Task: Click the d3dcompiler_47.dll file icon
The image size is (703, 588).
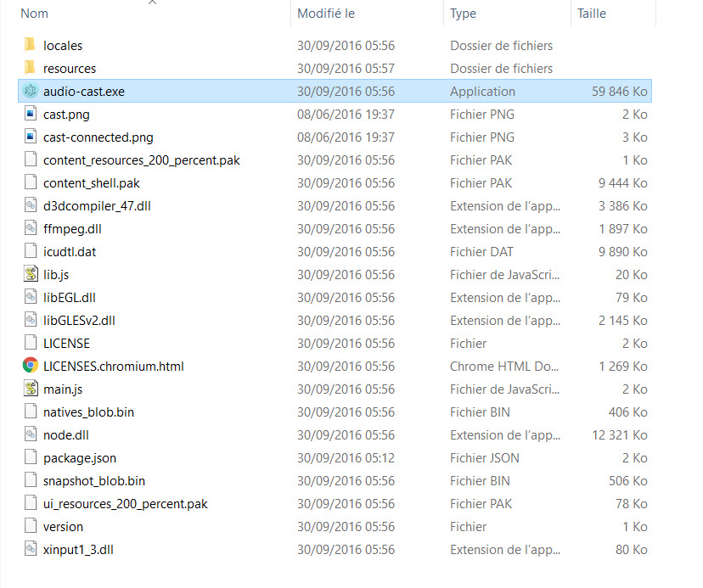Action: click(x=30, y=204)
